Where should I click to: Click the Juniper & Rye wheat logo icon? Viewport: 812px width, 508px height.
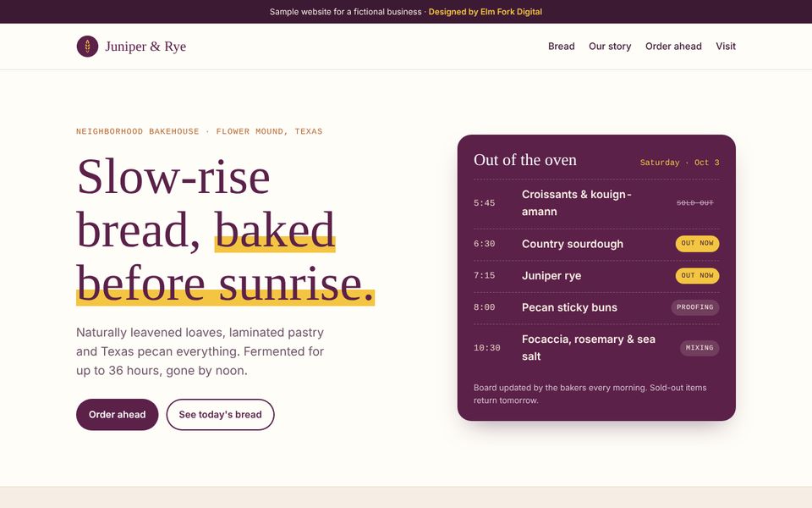coord(87,46)
